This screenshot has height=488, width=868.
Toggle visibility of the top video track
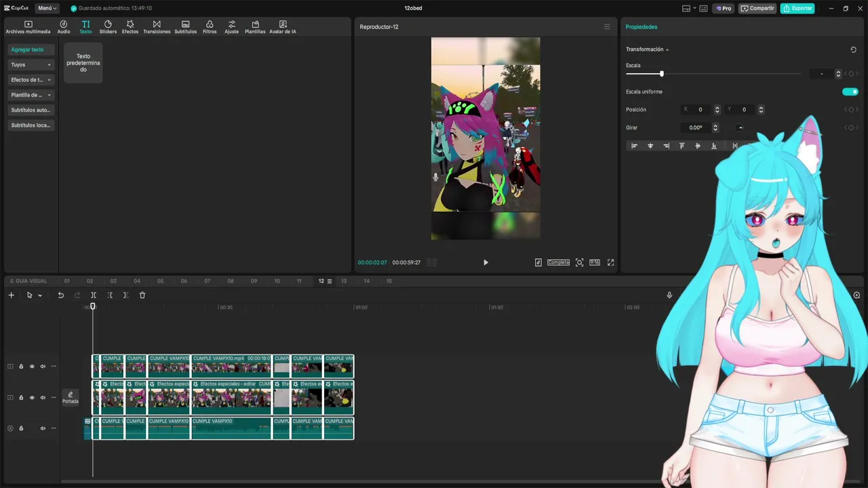point(32,367)
